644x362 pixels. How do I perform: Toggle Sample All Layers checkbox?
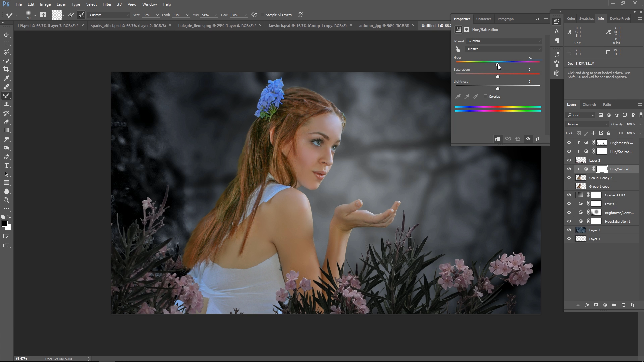[263, 15]
